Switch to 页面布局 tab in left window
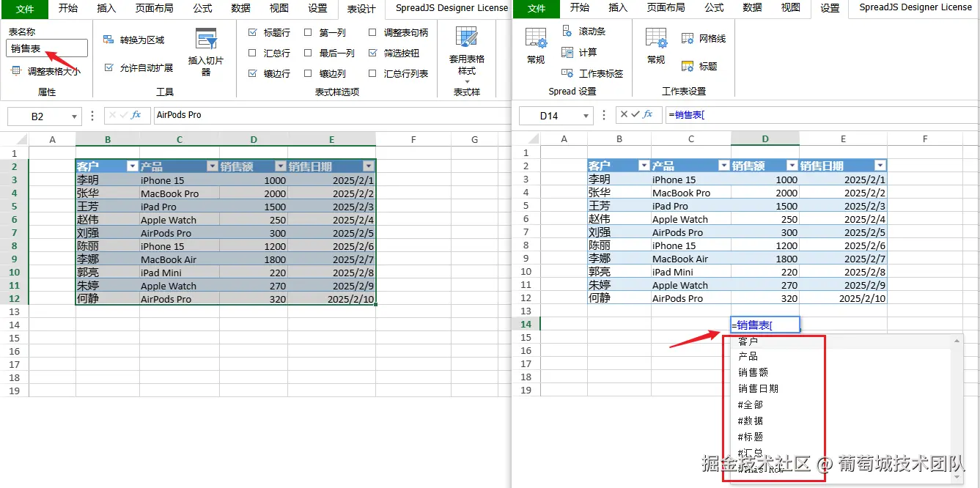Screen dimensions: 980x488 [x=154, y=8]
